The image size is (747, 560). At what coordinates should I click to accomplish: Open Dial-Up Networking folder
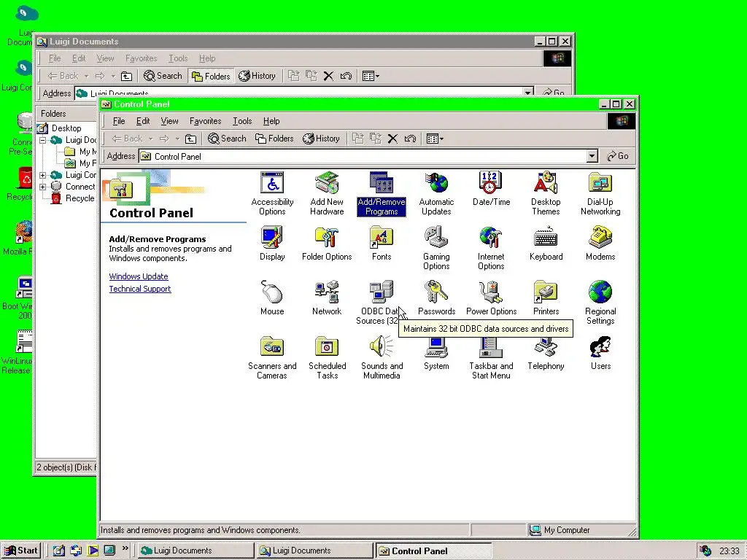(600, 194)
